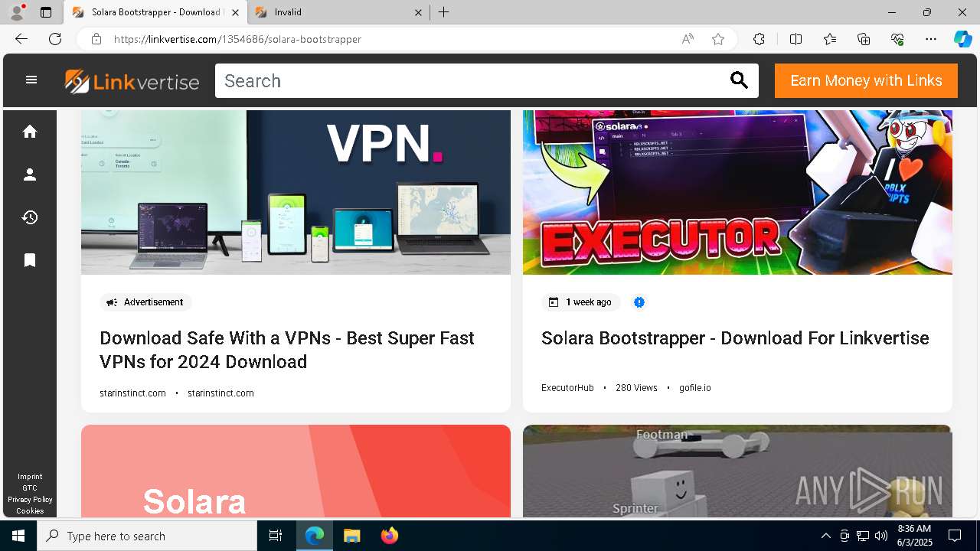Open notifications center icon
The image size is (980, 551).
(955, 536)
